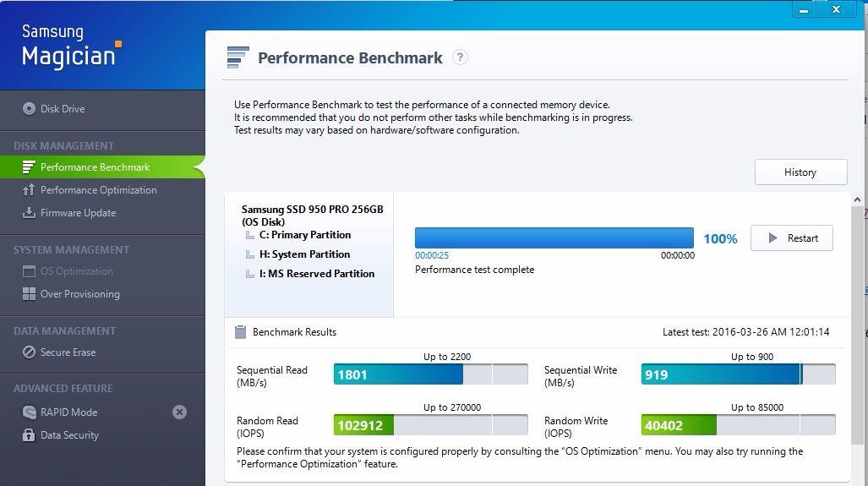Click the Up to 2200 label
The height and width of the screenshot is (486, 868).
[447, 357]
